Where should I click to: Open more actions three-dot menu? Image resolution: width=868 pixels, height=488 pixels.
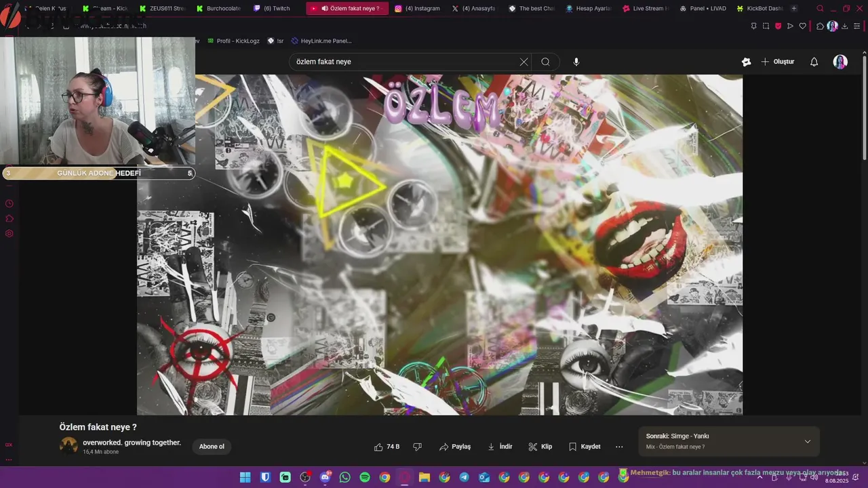tap(619, 447)
